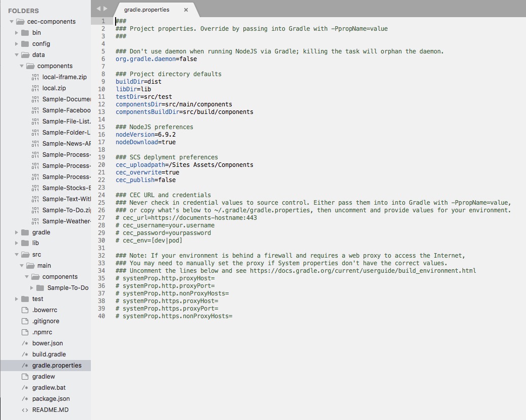Click the forward navigation arrow in tab bar
This screenshot has height=420, width=526.
click(106, 9)
